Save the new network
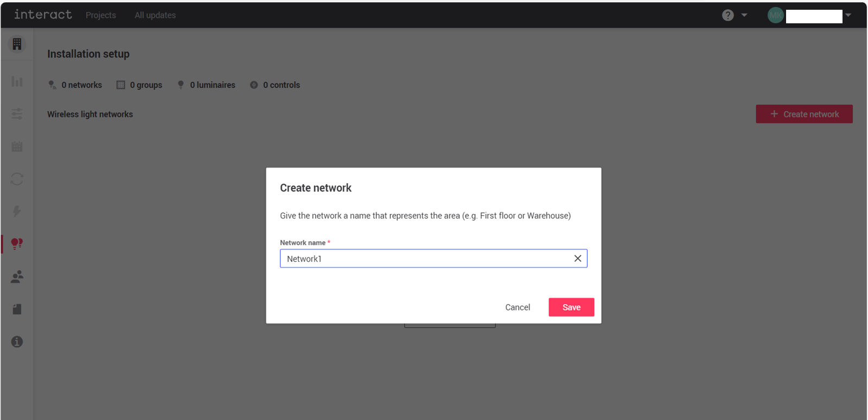This screenshot has height=420, width=868. tap(571, 307)
